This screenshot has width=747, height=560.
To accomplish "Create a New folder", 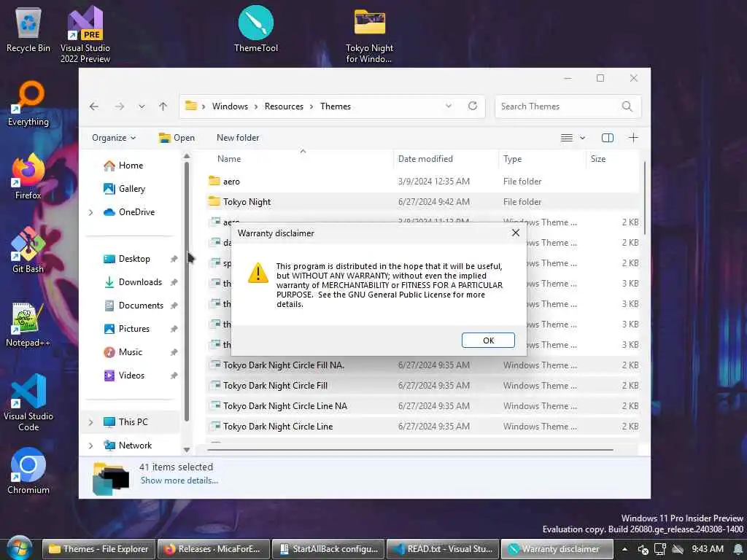I will click(238, 138).
